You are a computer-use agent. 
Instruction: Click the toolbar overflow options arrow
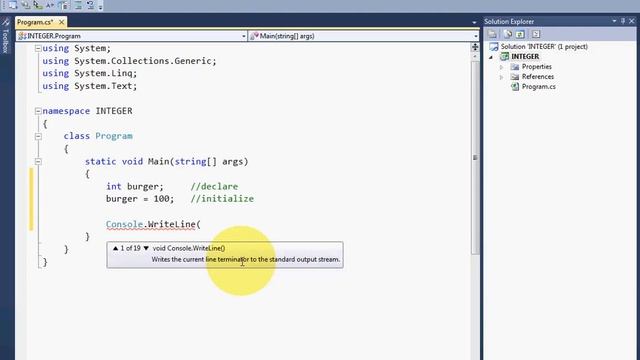click(100, 6)
